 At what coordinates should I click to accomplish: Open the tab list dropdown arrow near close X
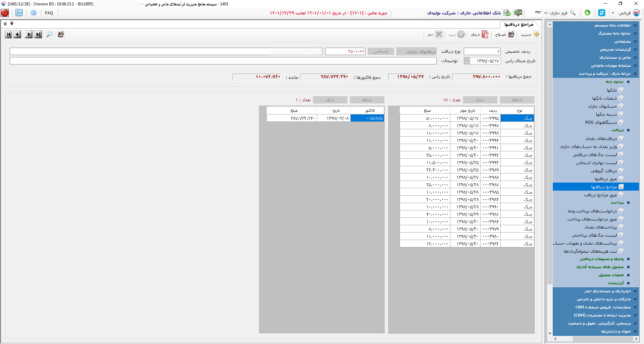click(12, 23)
